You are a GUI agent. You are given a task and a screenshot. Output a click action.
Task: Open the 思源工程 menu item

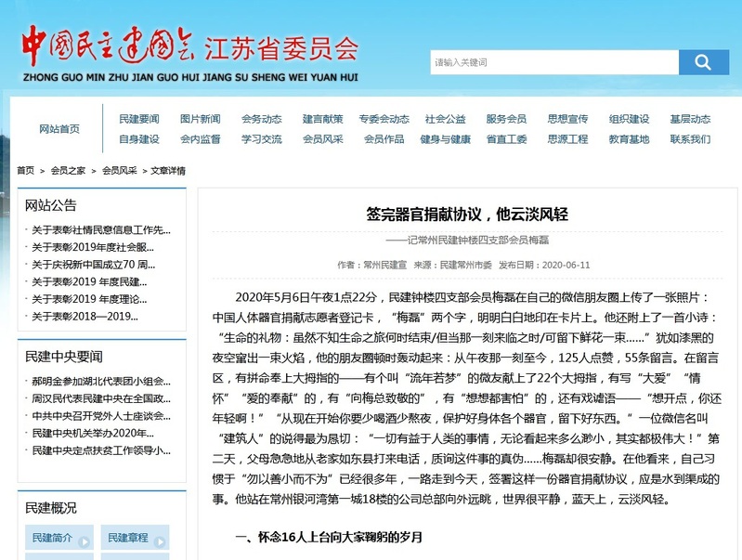(567, 139)
